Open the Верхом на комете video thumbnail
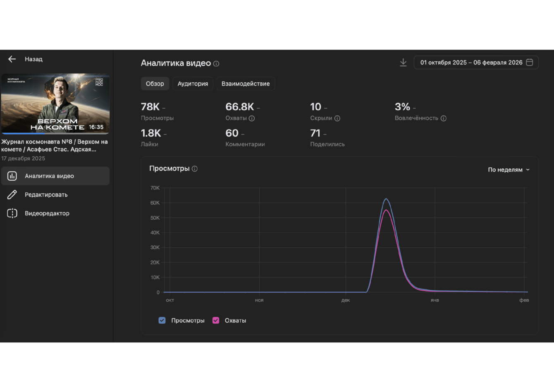The image size is (554, 392). [55, 104]
